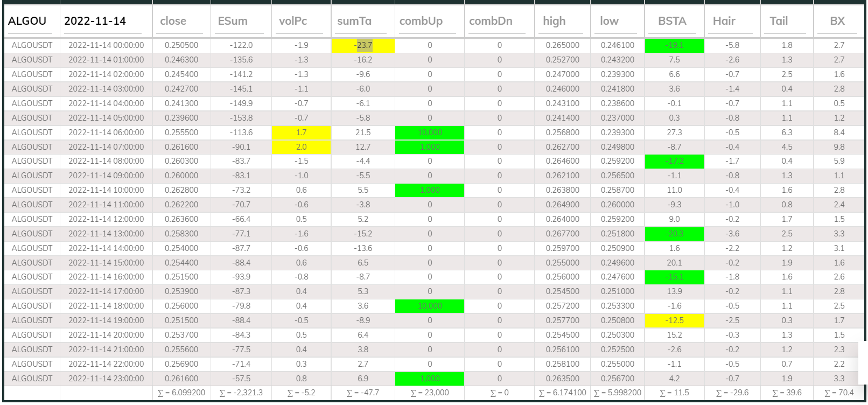Sort by the close column header
The image size is (868, 405).
click(x=173, y=21)
